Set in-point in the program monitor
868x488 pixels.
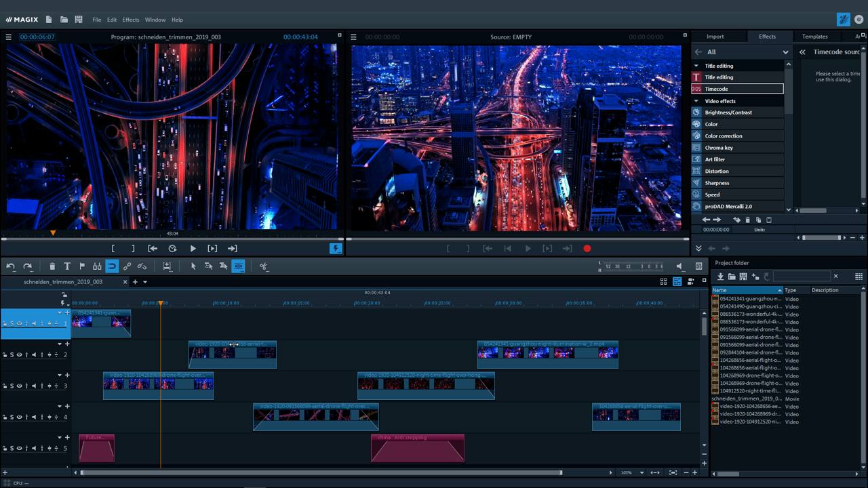(x=113, y=249)
